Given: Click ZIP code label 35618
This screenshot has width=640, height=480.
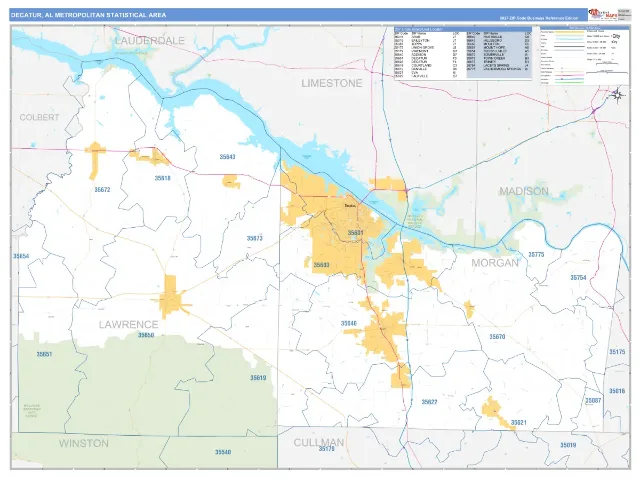Looking at the screenshot, I should (162, 178).
